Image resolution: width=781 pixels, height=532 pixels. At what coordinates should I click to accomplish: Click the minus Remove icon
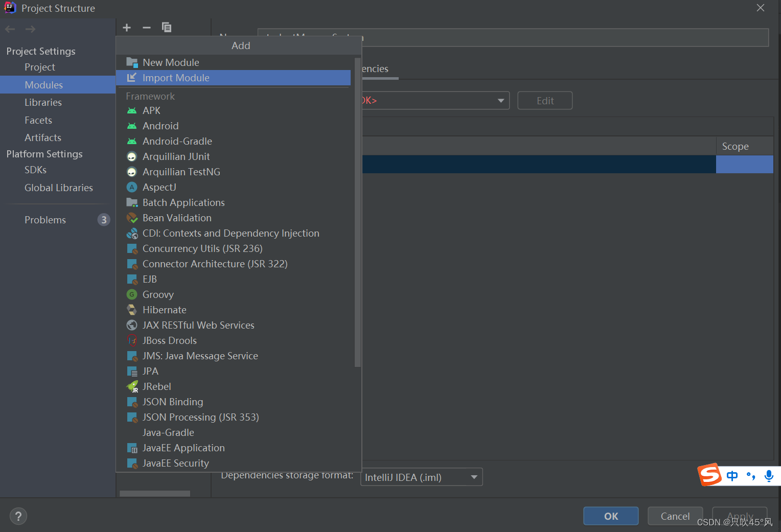click(147, 28)
